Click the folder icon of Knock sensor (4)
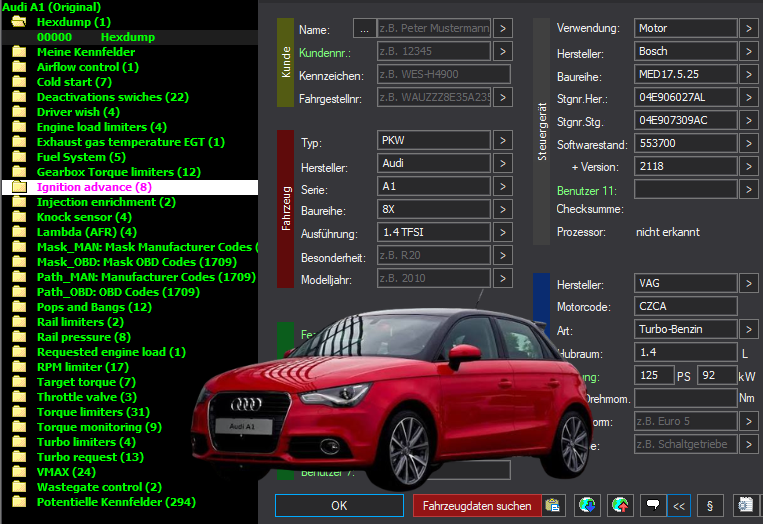Viewport: 763px width, 524px height. click(x=19, y=217)
